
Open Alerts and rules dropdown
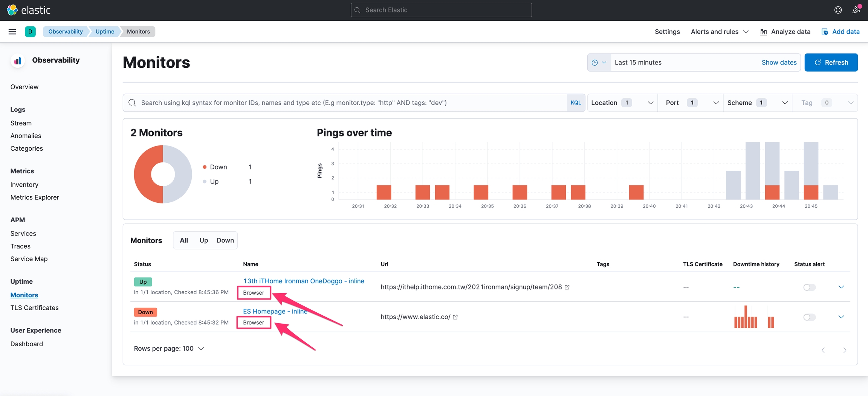click(x=720, y=32)
